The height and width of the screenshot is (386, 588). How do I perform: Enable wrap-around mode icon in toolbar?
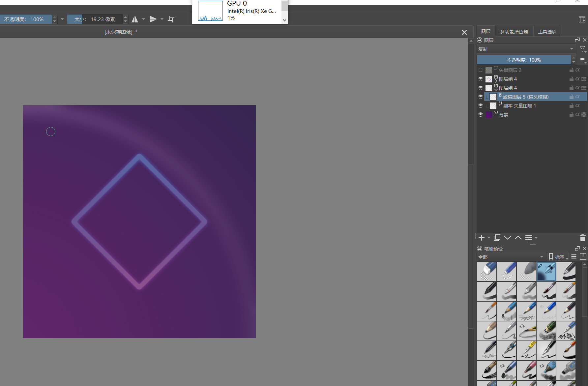[171, 19]
